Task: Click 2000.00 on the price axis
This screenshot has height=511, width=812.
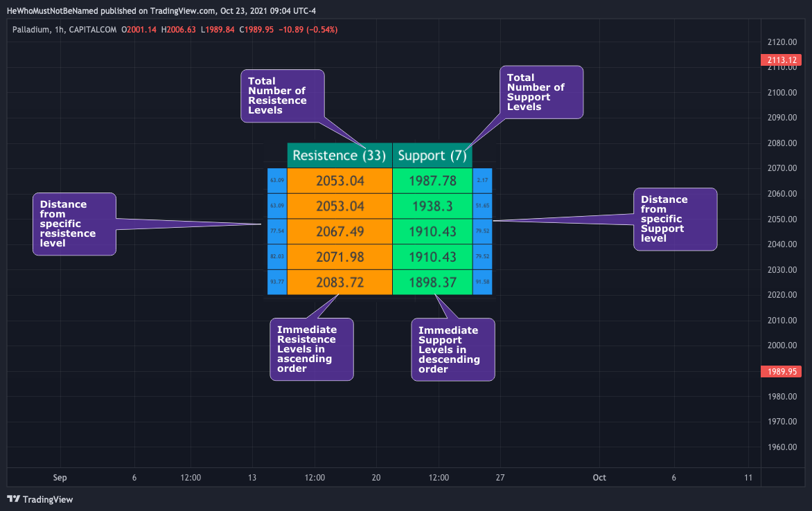Action: [x=782, y=346]
